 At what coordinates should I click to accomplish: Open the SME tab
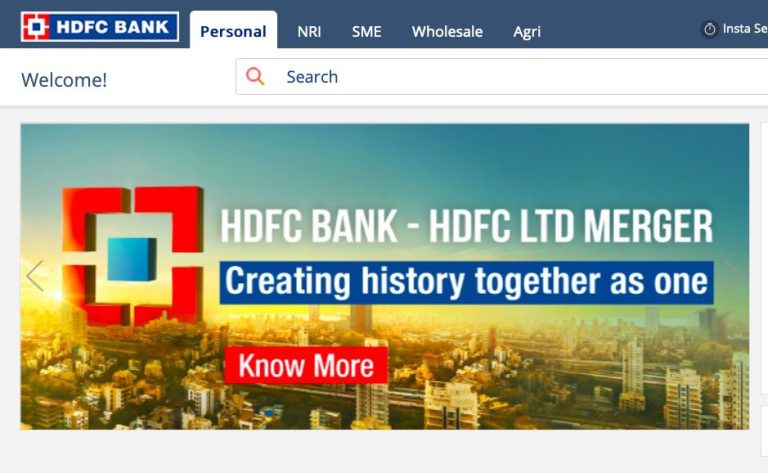tap(366, 32)
